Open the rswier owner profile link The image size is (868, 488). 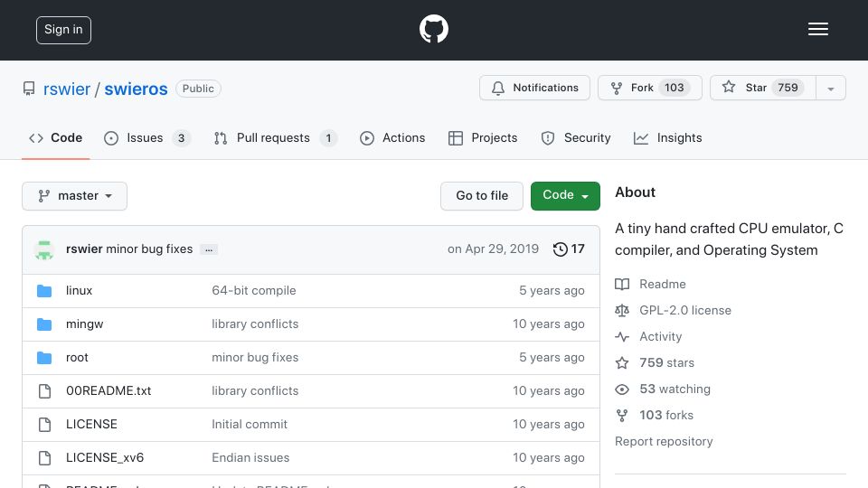click(66, 89)
